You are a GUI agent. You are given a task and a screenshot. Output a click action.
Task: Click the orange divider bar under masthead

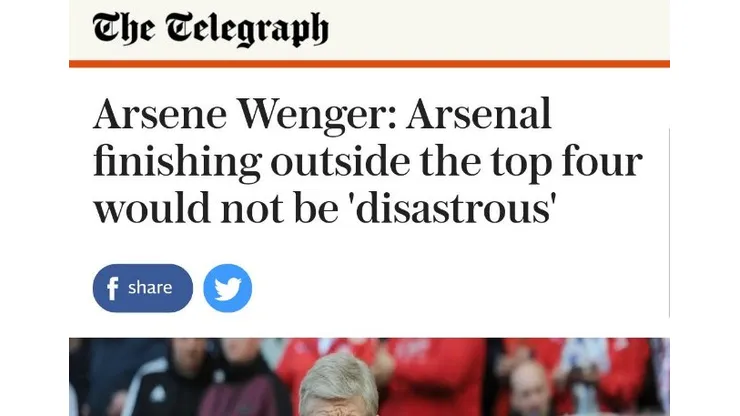(x=368, y=64)
